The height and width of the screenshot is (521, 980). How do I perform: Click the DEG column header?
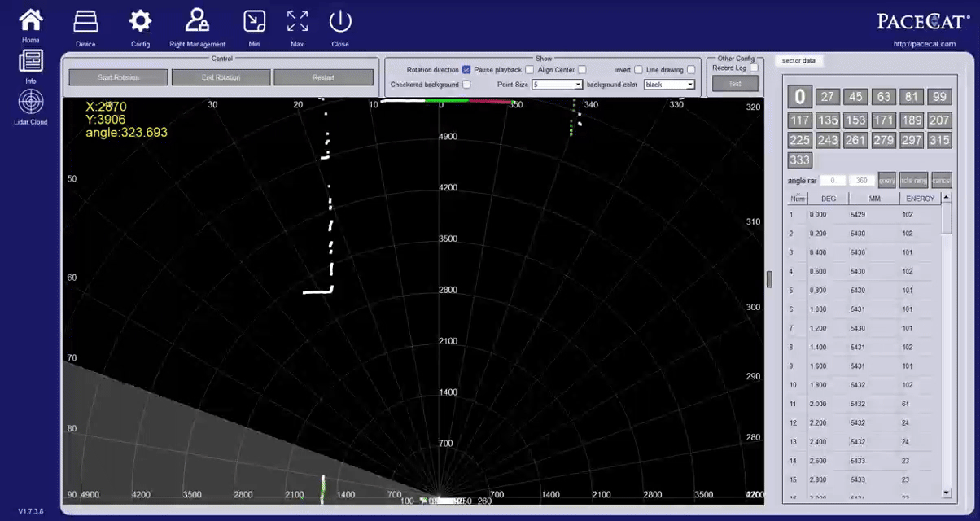click(829, 199)
